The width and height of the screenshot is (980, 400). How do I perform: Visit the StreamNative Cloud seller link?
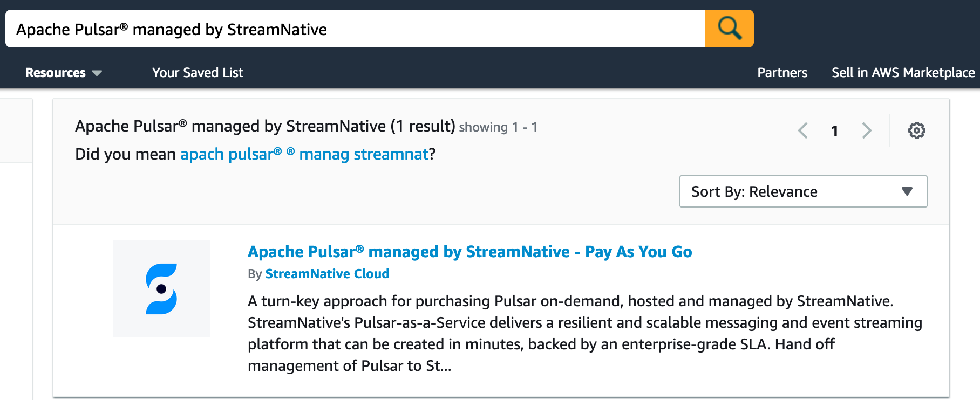pyautogui.click(x=327, y=274)
